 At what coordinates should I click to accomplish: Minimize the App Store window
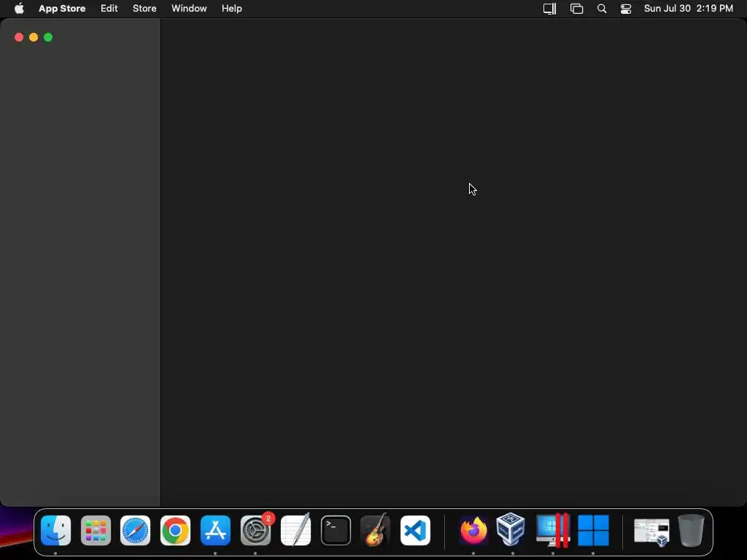click(34, 37)
